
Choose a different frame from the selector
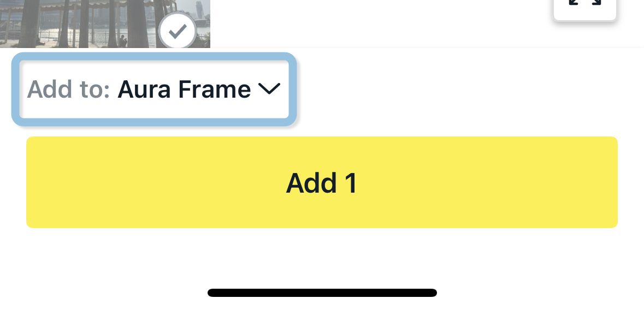click(154, 89)
